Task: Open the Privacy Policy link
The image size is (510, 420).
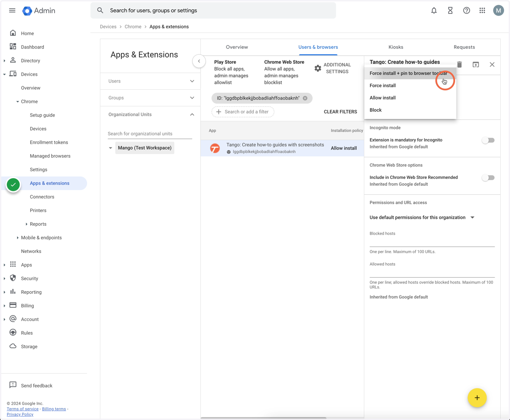Action: [20, 414]
